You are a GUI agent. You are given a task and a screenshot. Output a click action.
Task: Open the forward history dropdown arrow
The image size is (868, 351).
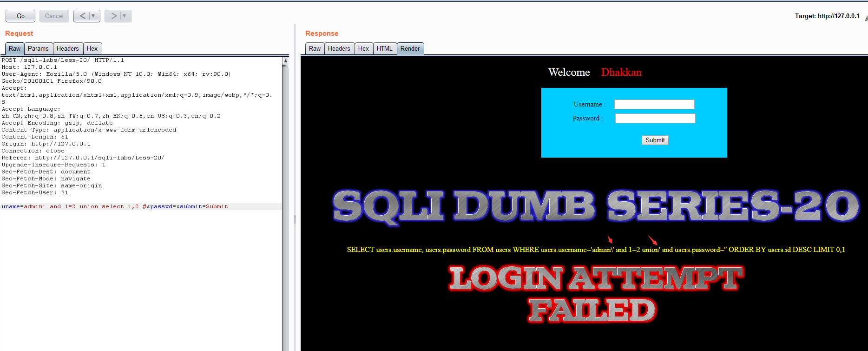click(x=125, y=16)
